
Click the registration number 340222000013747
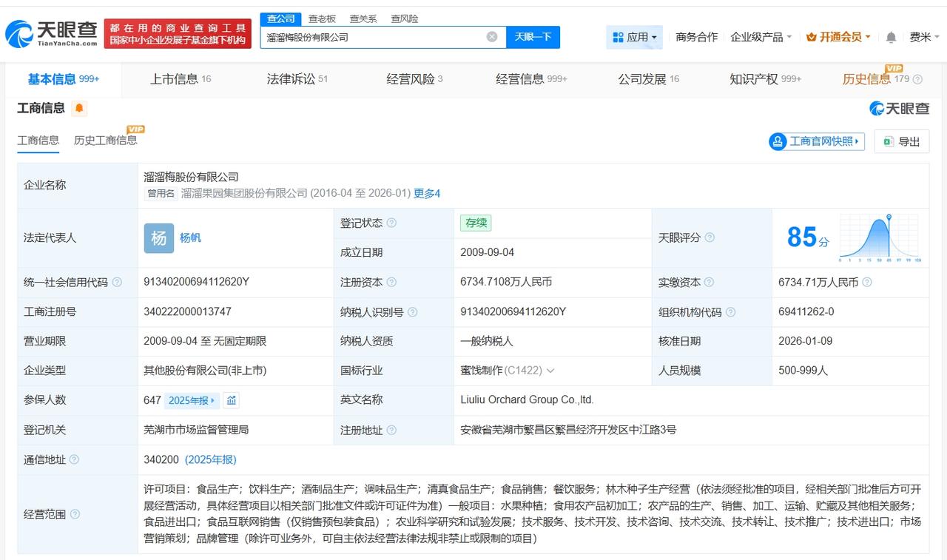point(187,312)
